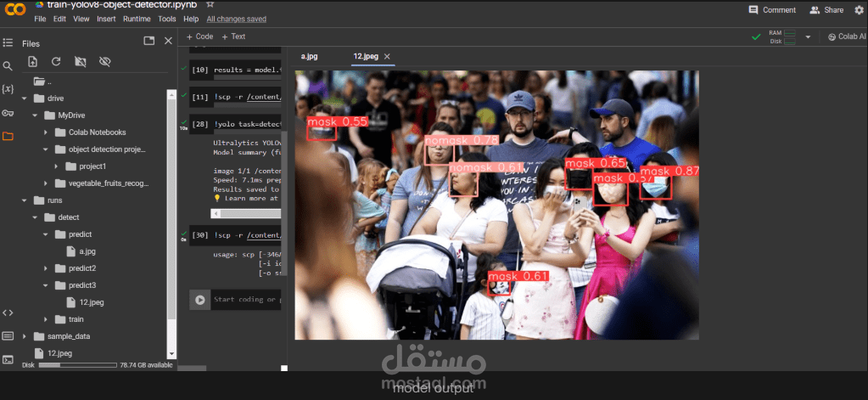Open the settings gear
Image resolution: width=868 pixels, height=400 pixels.
(x=859, y=10)
